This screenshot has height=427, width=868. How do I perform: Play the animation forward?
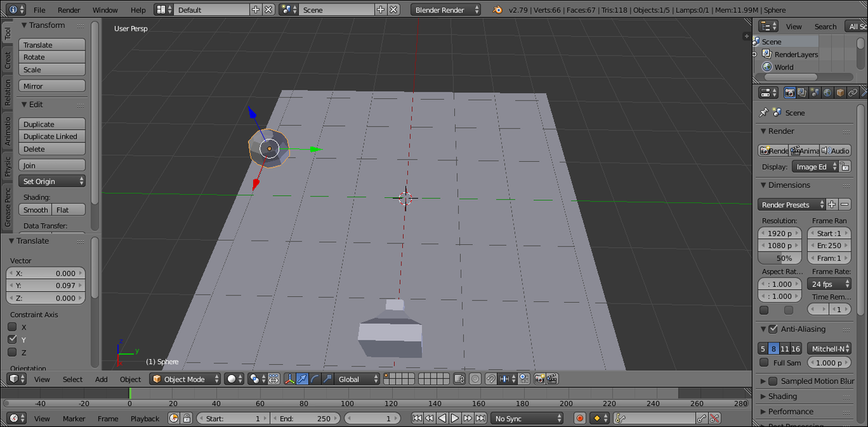pyautogui.click(x=455, y=418)
